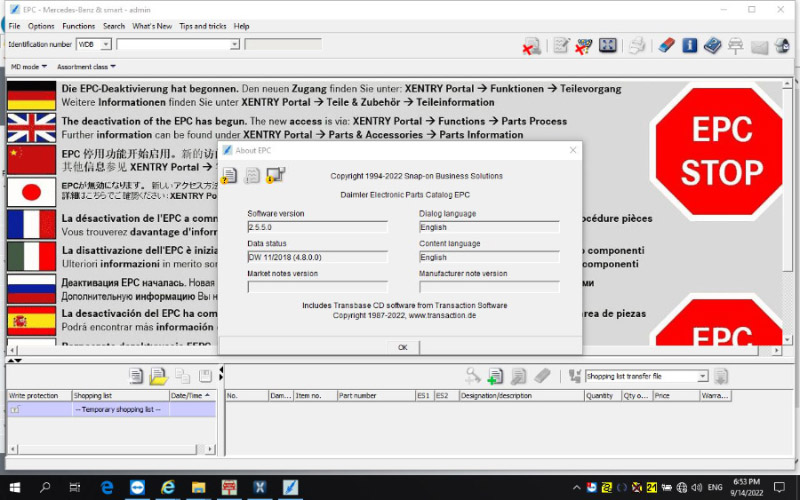
Task: Click the Data status field DW 11/2018
Action: [x=317, y=257]
